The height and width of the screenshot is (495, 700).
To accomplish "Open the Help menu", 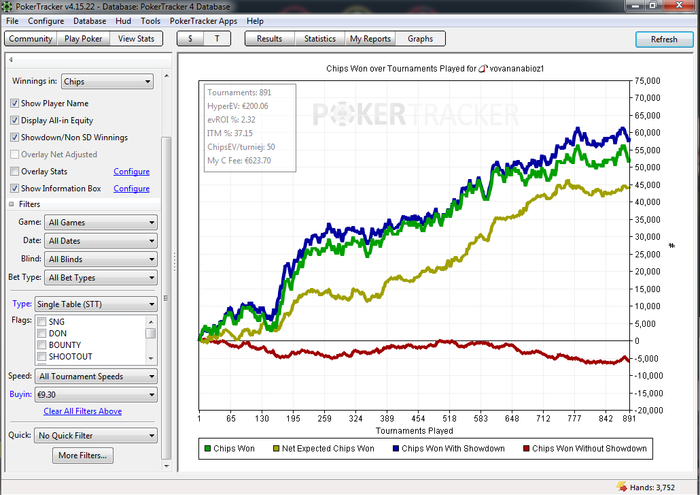I will [255, 21].
